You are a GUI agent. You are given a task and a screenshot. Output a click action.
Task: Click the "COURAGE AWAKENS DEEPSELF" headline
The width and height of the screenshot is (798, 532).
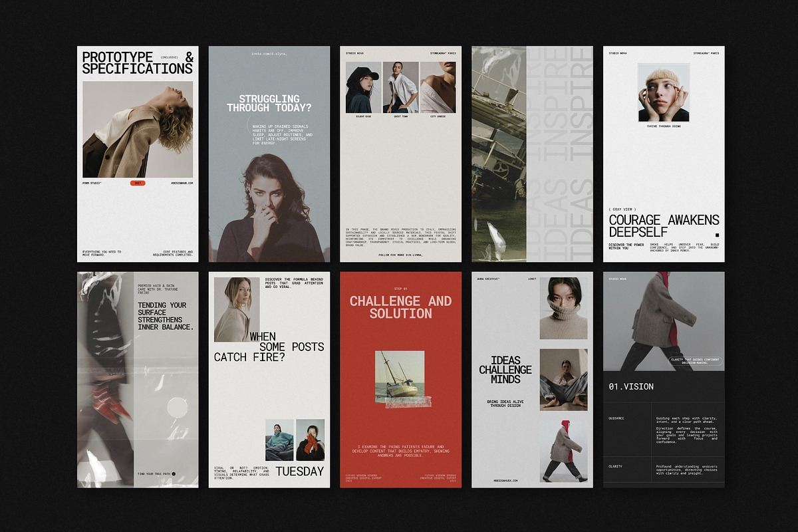pos(664,226)
